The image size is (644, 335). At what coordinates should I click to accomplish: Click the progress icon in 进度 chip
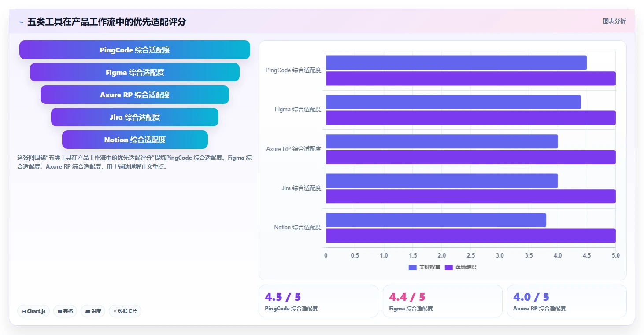88,311
